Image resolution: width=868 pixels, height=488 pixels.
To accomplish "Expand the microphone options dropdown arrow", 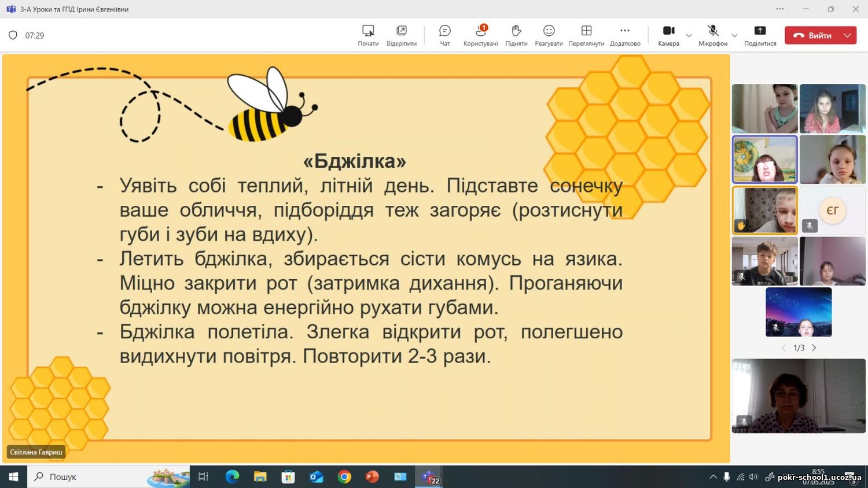I will click(734, 36).
